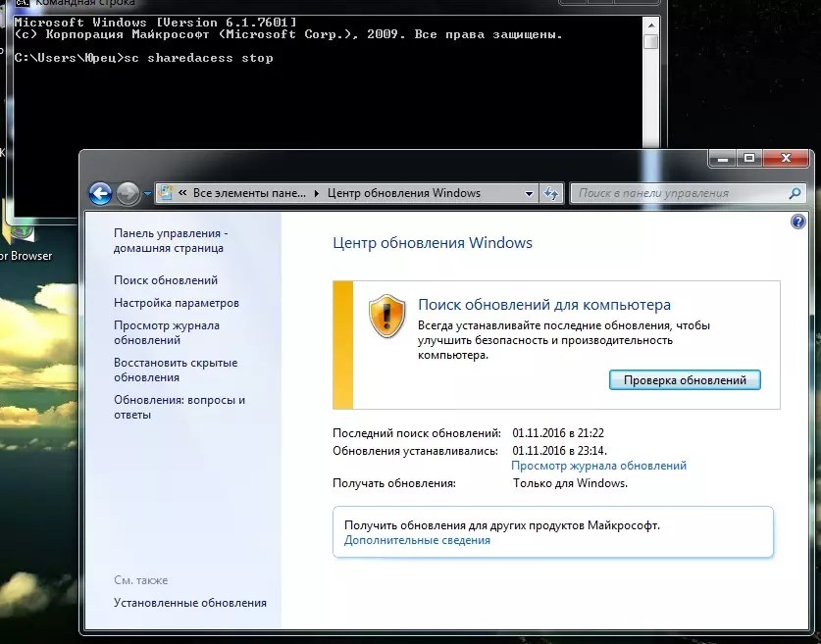Click the yellow warning shield icon

(x=385, y=316)
